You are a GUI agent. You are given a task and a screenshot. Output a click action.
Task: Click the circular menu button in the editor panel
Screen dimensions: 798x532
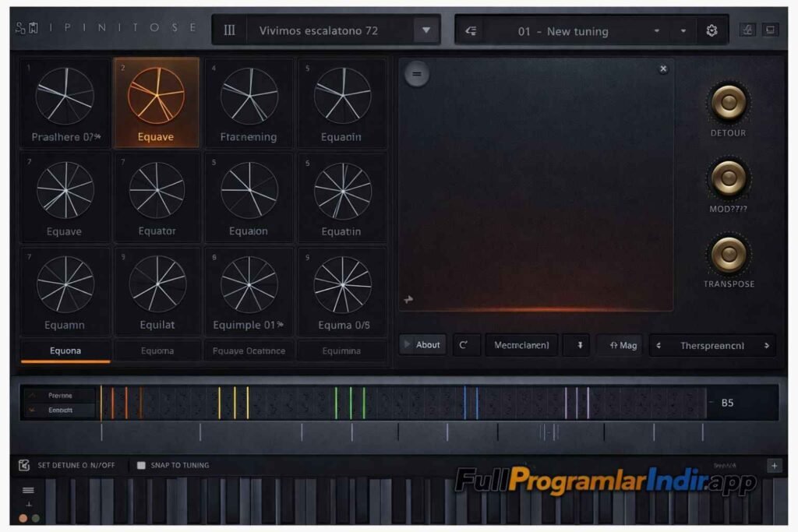[x=417, y=74]
